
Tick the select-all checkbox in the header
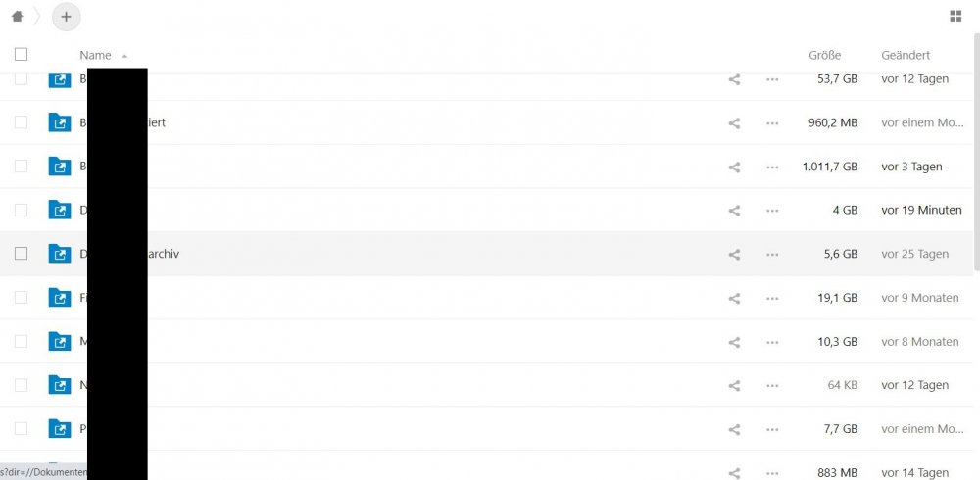22,55
